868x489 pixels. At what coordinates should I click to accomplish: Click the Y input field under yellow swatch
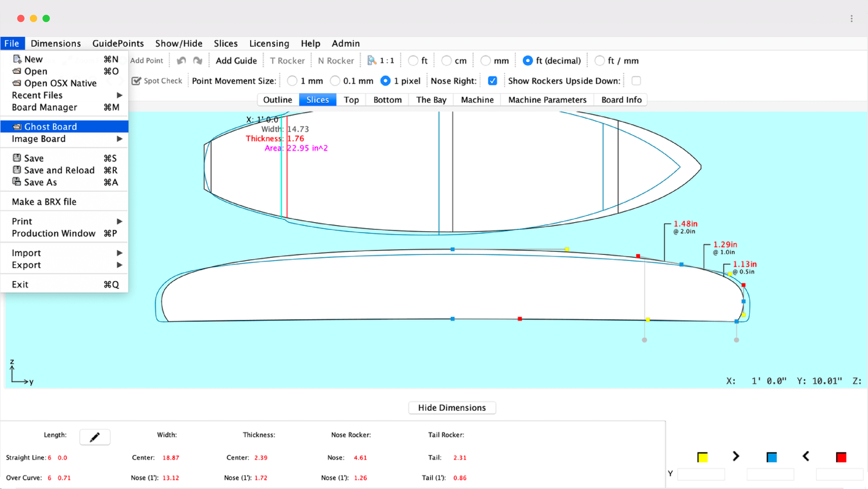point(701,474)
